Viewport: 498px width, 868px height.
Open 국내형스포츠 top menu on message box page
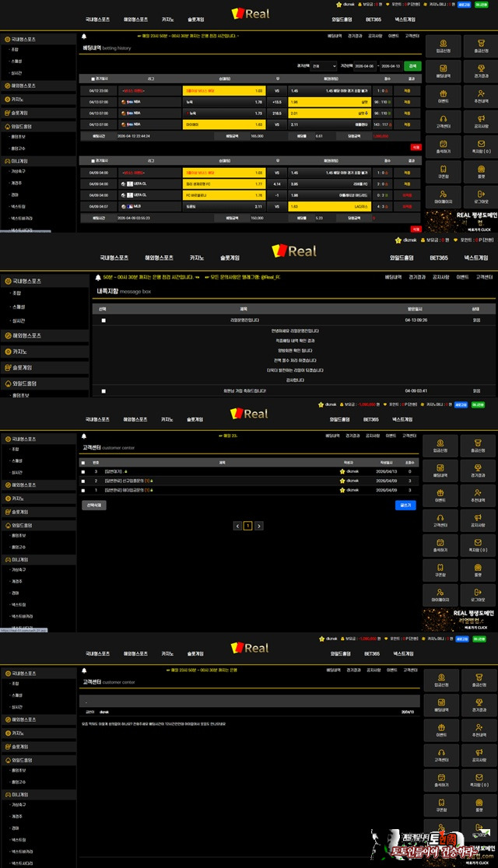click(114, 258)
